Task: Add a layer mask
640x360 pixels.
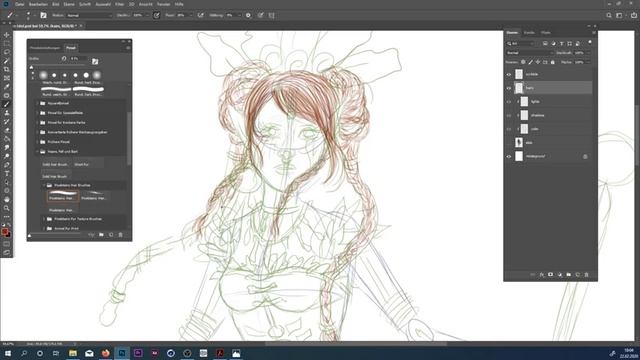Action: (x=550, y=275)
